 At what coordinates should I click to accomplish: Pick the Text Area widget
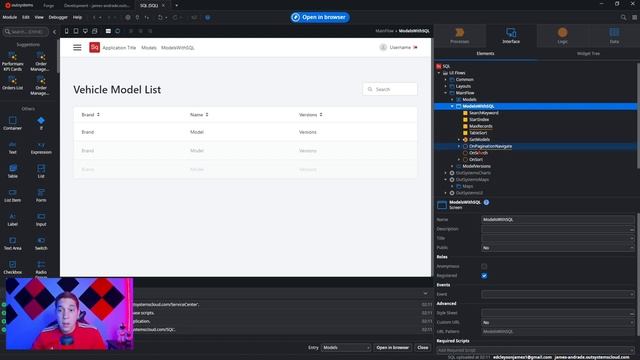pyautogui.click(x=12, y=243)
